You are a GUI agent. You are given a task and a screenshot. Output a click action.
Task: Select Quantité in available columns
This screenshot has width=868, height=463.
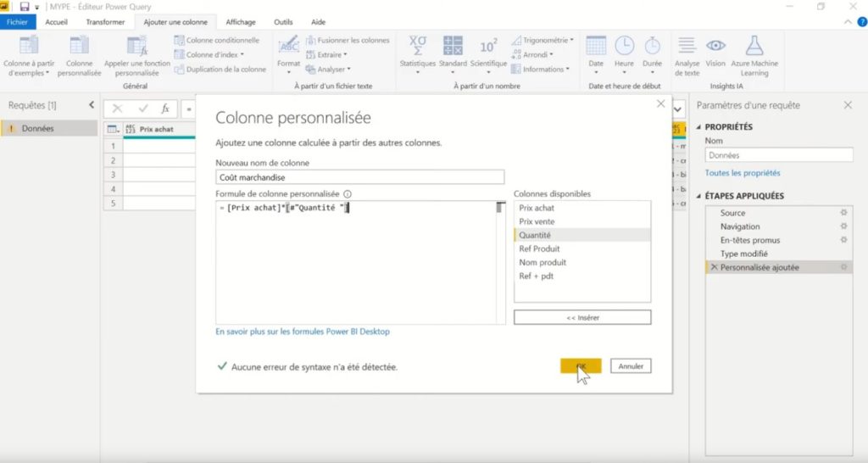click(581, 235)
